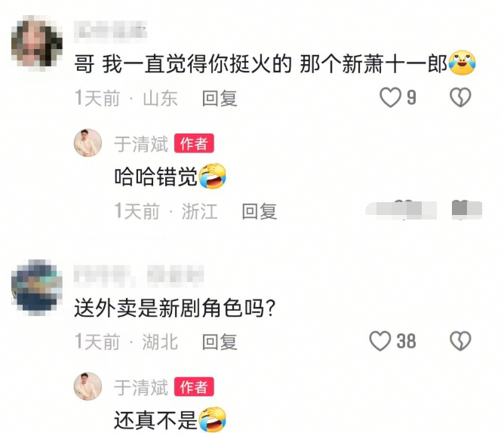Open pixelated avatar of 山东 commenter
Viewport: 504px width, 436px height.
37,44
